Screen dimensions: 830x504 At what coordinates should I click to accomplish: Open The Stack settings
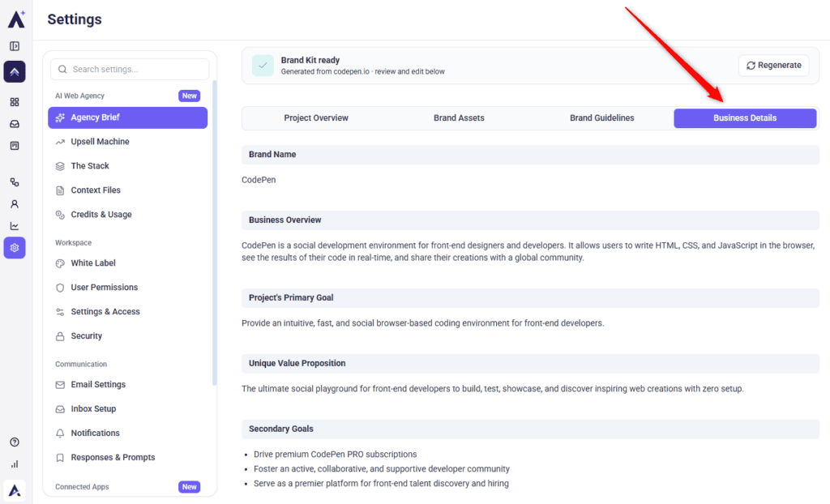pos(127,166)
